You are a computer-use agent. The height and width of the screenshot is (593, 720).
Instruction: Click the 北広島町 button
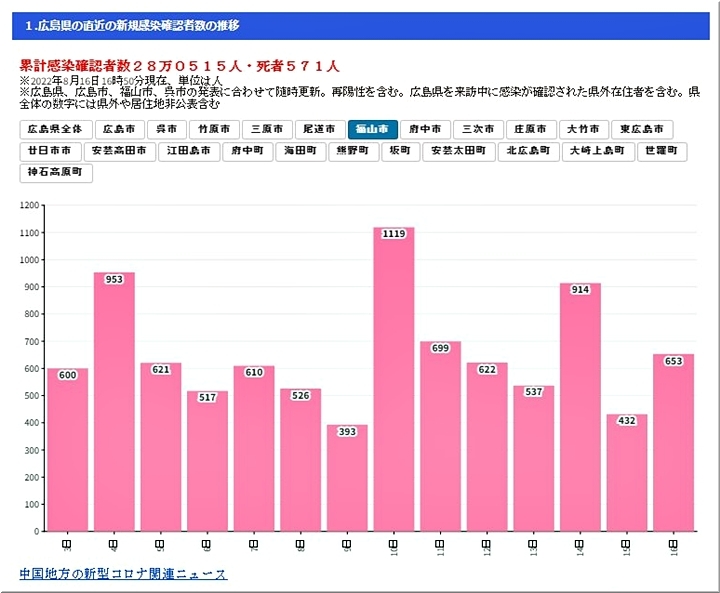528,151
